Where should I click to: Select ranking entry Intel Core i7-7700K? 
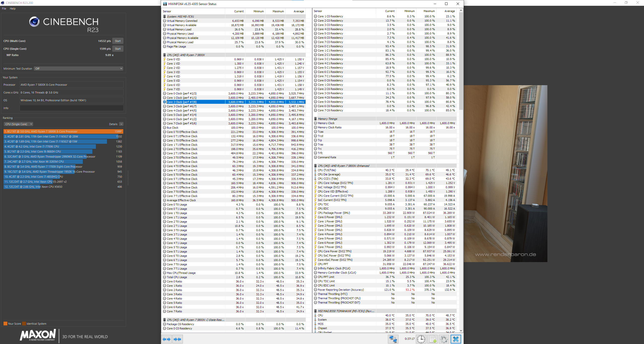(x=63, y=146)
